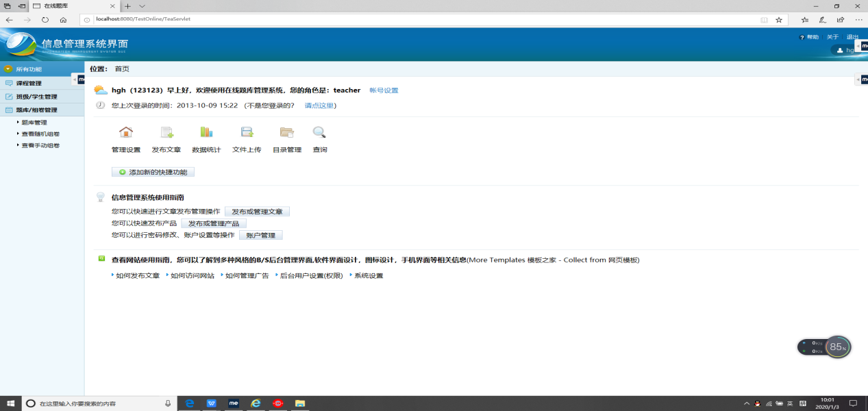Open File Explorer from the taskbar

[x=299, y=403]
